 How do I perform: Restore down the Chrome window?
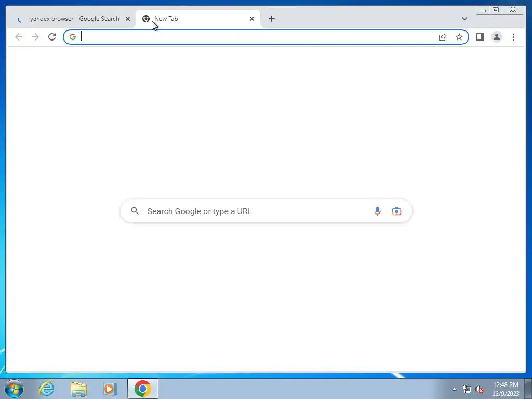click(x=495, y=10)
